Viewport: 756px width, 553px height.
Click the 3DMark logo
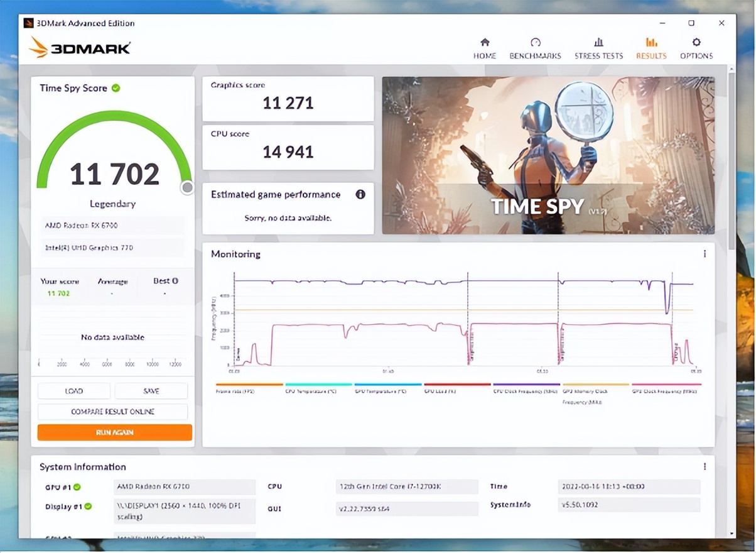click(x=80, y=48)
